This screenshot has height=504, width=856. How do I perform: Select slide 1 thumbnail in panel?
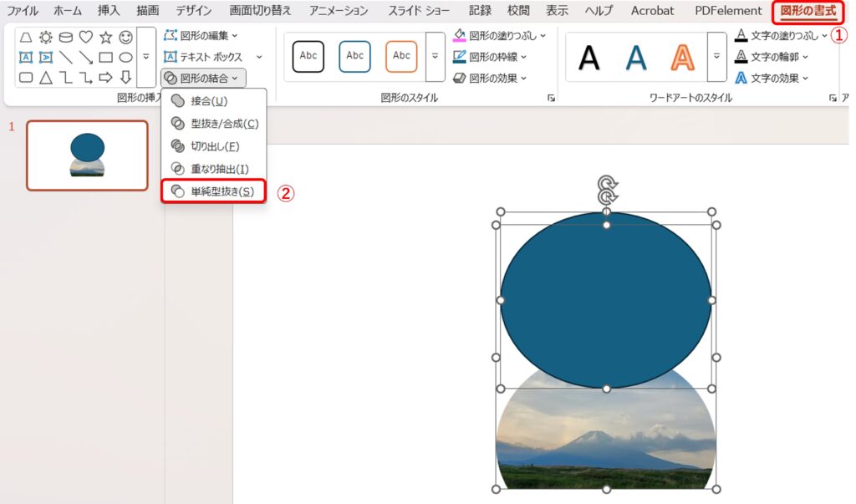[x=87, y=155]
